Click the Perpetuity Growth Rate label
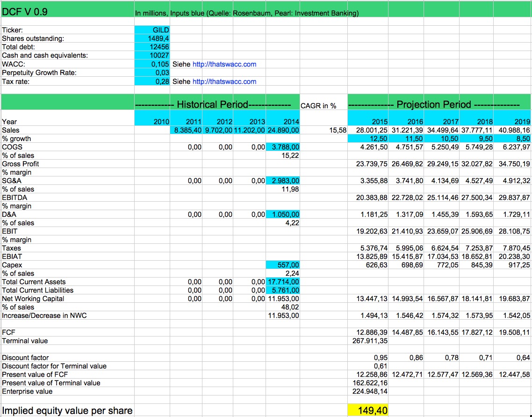Screen dimensions: 532x417 coord(39,73)
